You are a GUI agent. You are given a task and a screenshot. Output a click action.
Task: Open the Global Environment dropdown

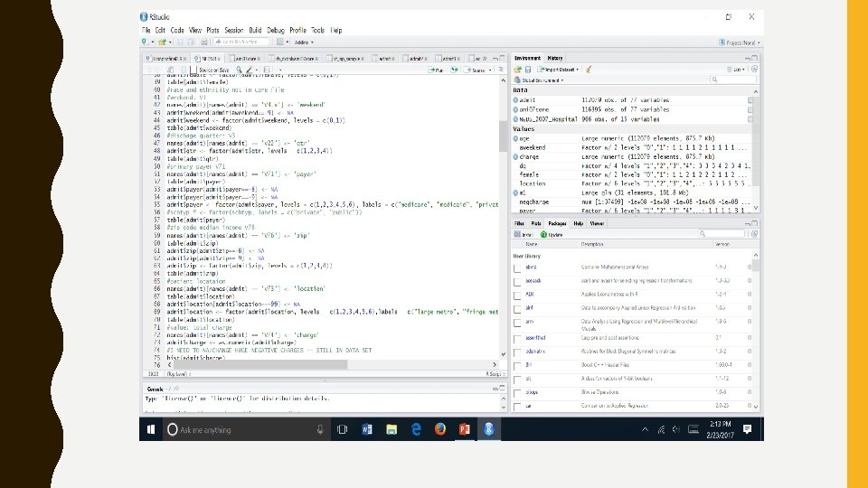tap(539, 80)
